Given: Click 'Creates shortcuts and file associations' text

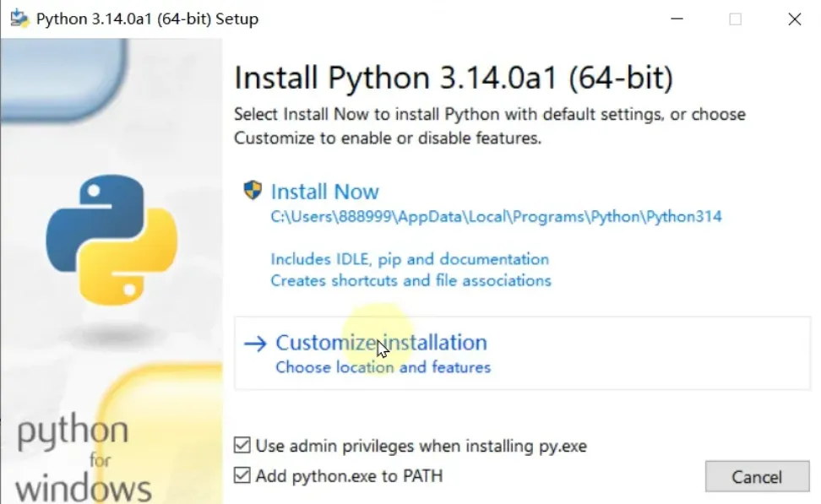Looking at the screenshot, I should coord(410,280).
